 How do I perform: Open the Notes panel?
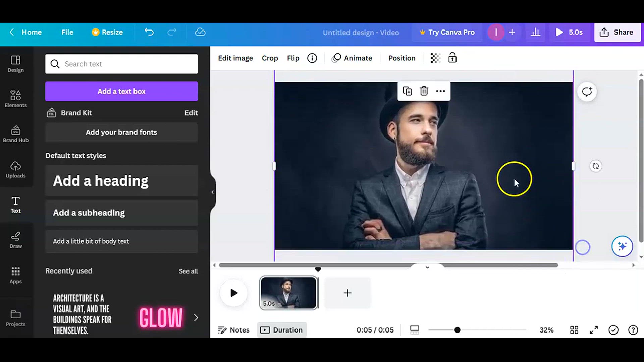[234, 330]
